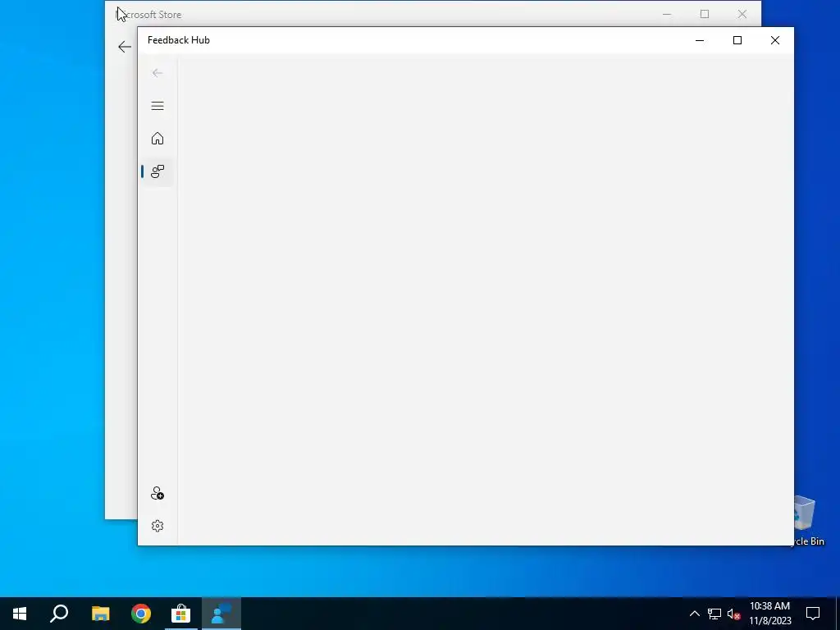
Task: Open sign-in account icon in Feedback Hub
Action: 157,493
